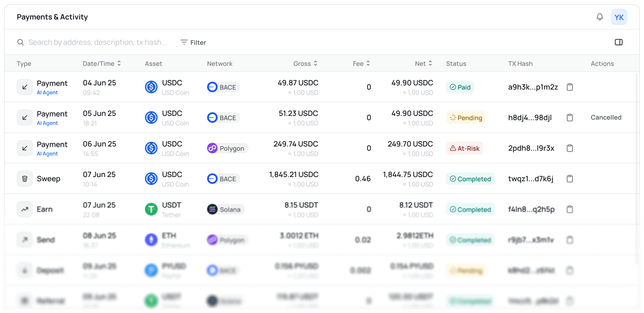
Task: Select the Sweep stack icon on 07 Jun row
Action: coord(24,178)
